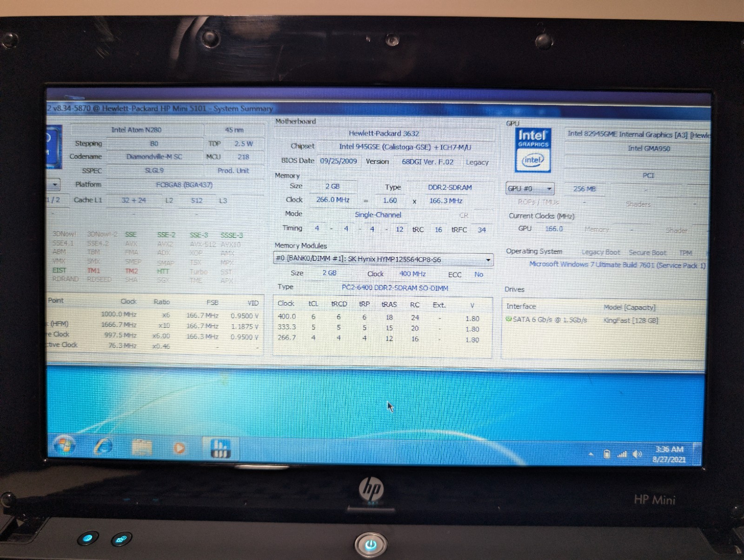Launch Internet Explorer from the taskbar

coord(103,447)
